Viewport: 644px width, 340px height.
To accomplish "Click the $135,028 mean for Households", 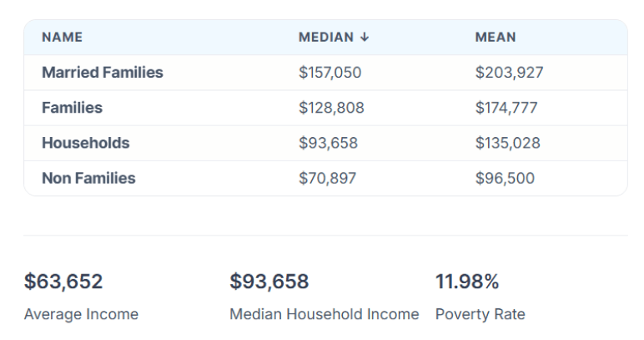I will click(x=507, y=143).
